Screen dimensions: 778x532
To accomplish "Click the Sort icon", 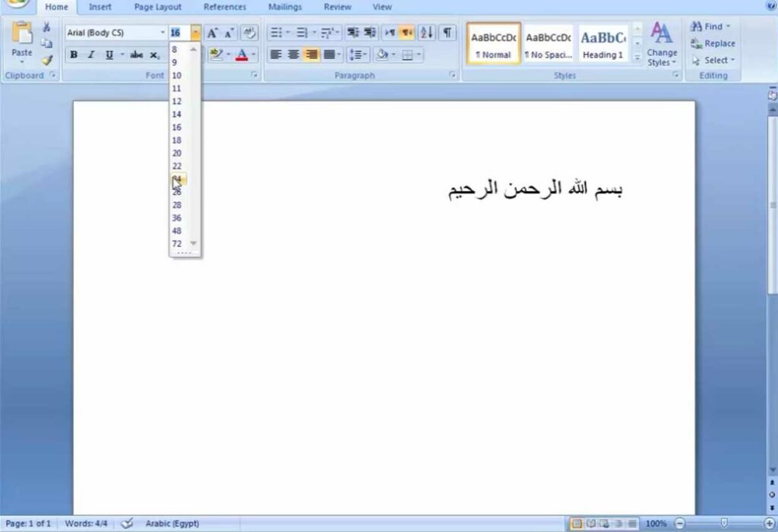I will (427, 33).
